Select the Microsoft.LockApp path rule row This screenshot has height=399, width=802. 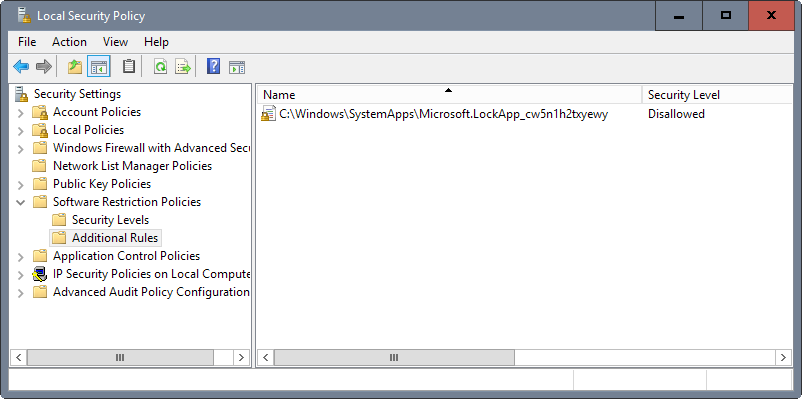(x=443, y=114)
